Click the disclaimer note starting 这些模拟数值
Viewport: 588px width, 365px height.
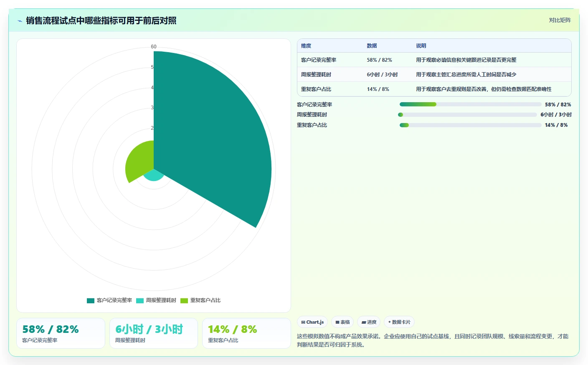tap(433, 340)
